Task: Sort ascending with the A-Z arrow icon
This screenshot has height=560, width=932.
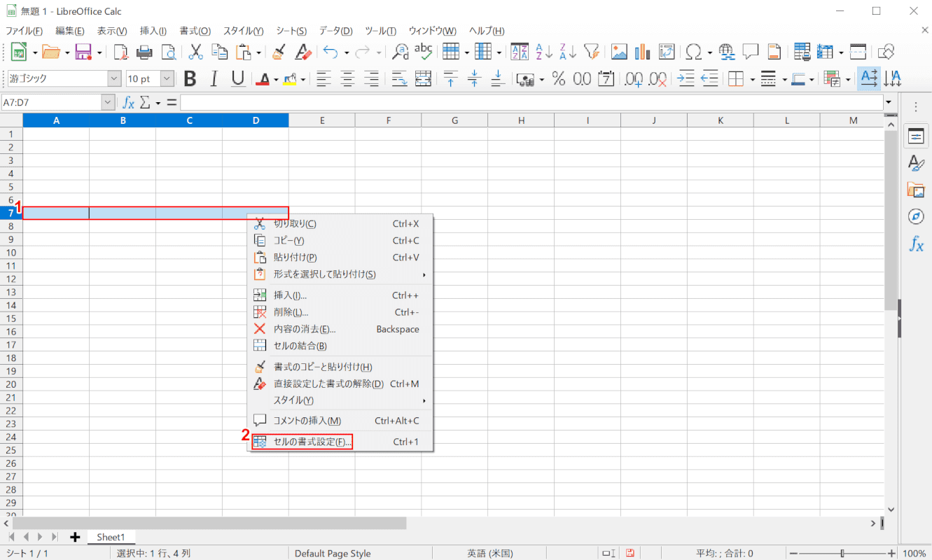Action: [x=543, y=51]
